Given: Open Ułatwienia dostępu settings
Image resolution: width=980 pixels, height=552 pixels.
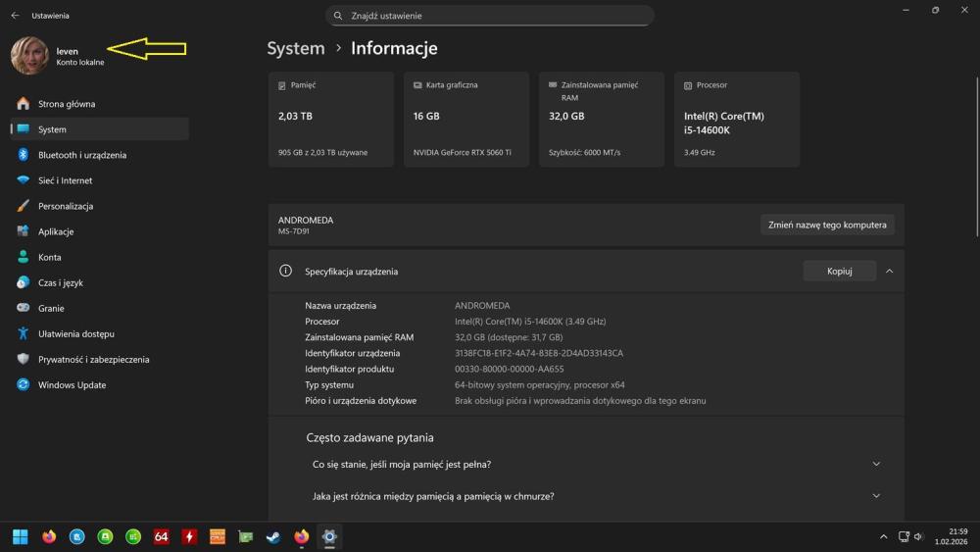Looking at the screenshot, I should point(75,333).
